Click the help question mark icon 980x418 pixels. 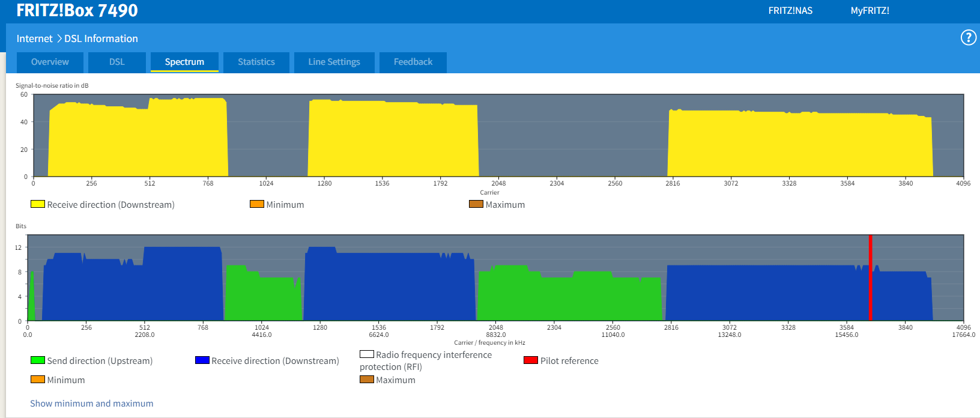click(x=968, y=38)
